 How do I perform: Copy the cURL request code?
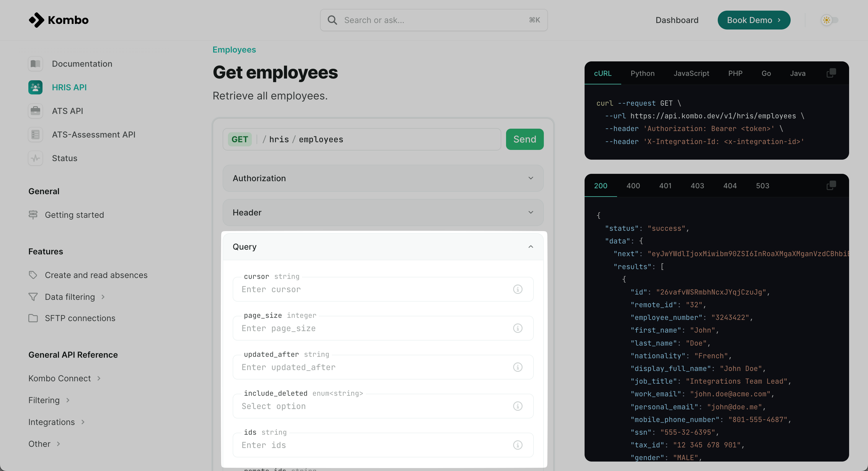coord(831,73)
